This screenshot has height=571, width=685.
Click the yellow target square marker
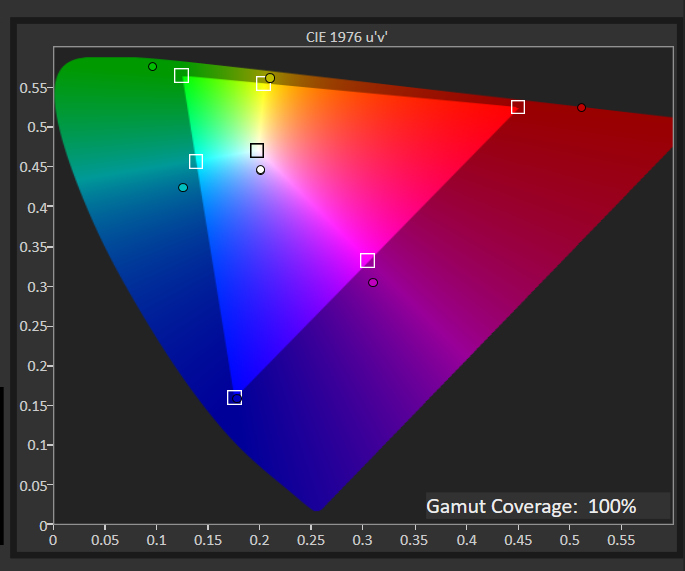(263, 83)
